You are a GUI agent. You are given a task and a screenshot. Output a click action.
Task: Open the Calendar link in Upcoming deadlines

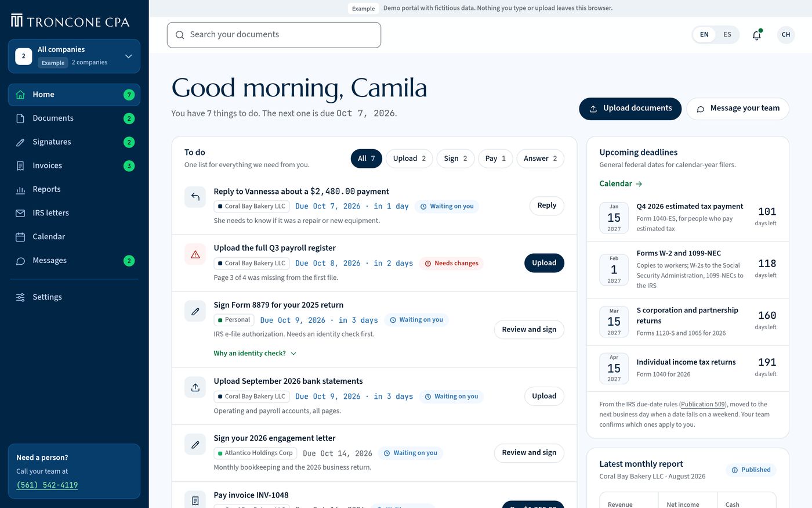(621, 183)
